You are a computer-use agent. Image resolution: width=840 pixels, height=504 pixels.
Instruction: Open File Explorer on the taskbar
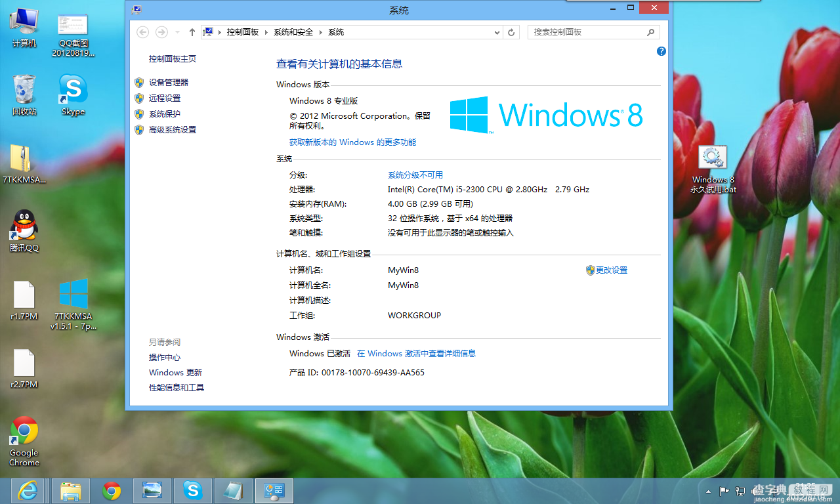[70, 491]
